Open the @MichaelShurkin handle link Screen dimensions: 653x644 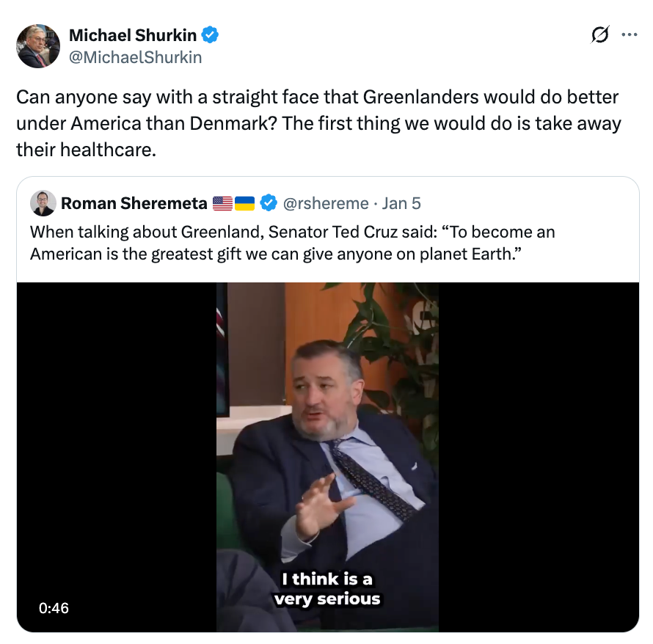(x=135, y=57)
